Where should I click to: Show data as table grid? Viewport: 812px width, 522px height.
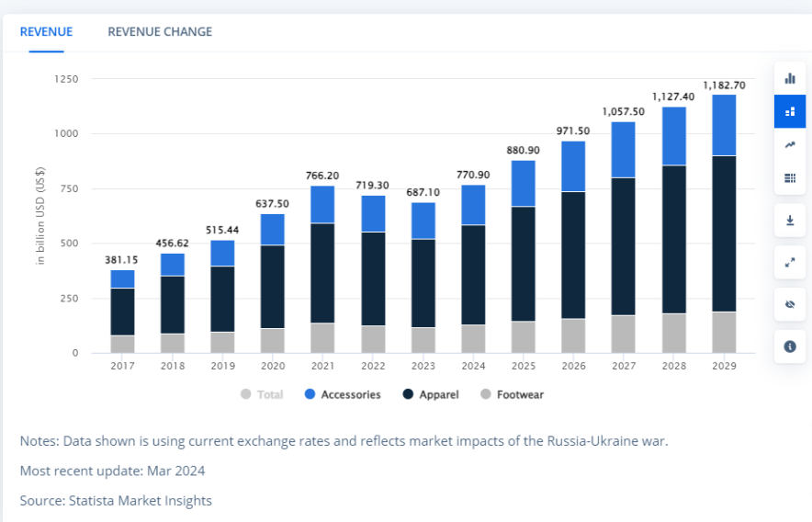click(789, 177)
